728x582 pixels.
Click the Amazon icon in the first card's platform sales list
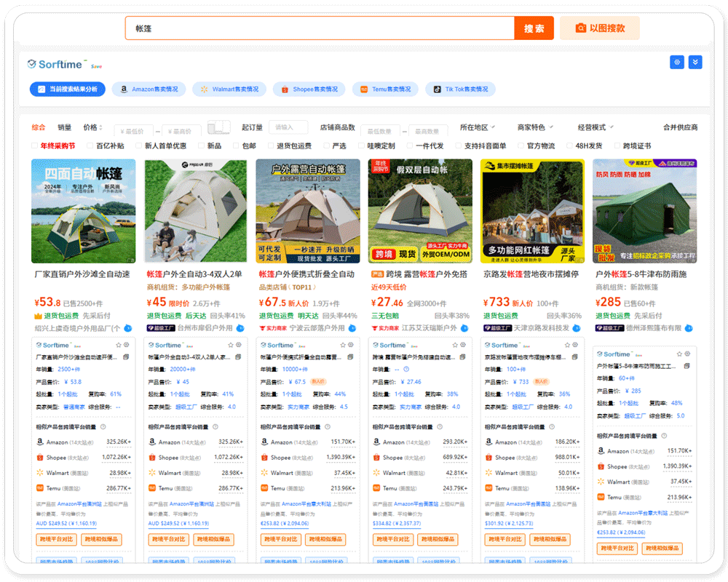[x=40, y=442]
